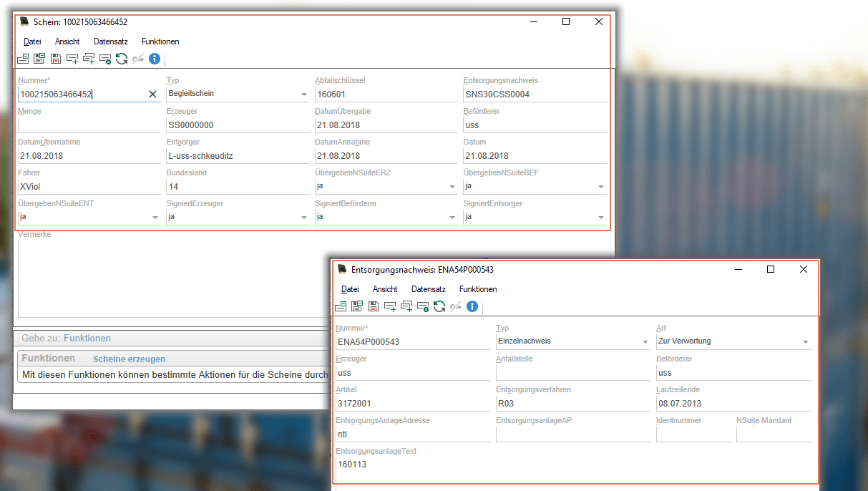Expand the Typ dropdown showing Begleitschein

pyautogui.click(x=303, y=94)
